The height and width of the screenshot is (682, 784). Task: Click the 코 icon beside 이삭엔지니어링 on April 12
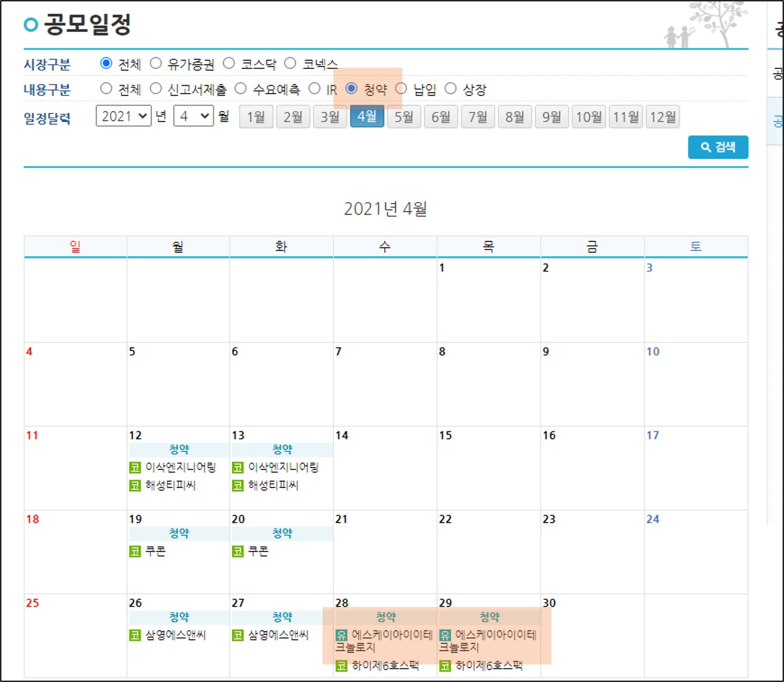coord(135,468)
